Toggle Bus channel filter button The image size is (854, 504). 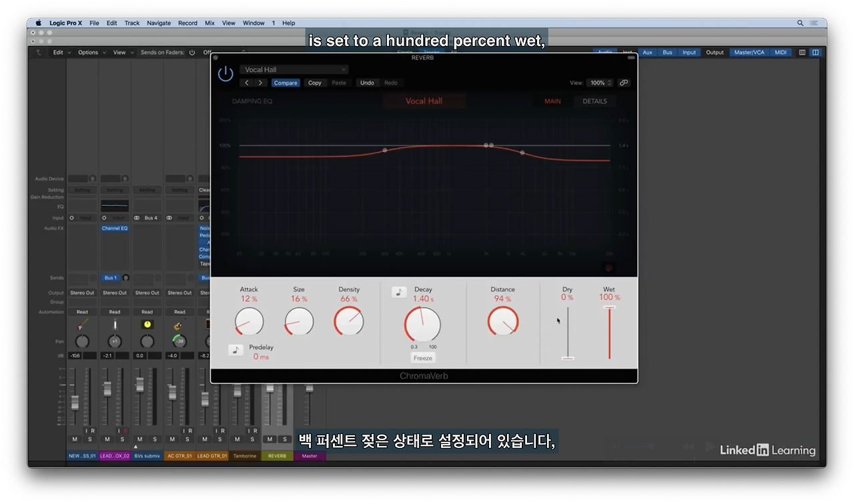[x=667, y=53]
